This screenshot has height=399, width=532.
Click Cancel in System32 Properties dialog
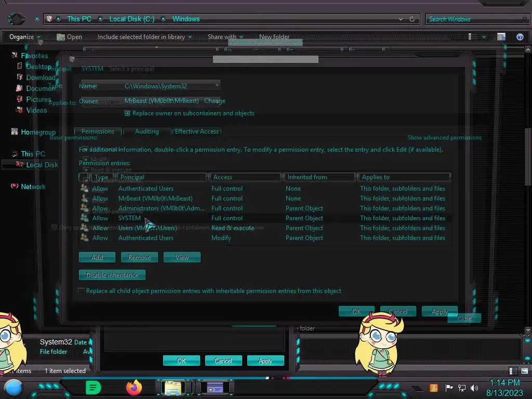[x=223, y=361]
